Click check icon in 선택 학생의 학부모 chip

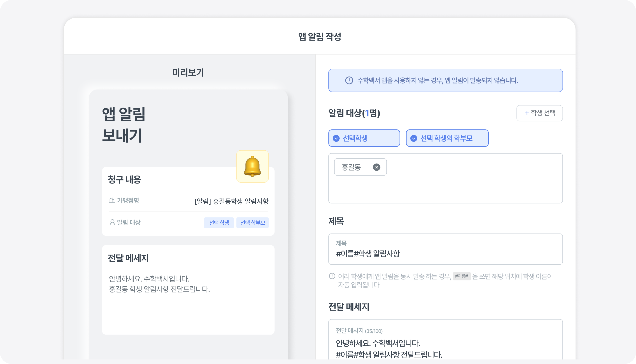414,138
